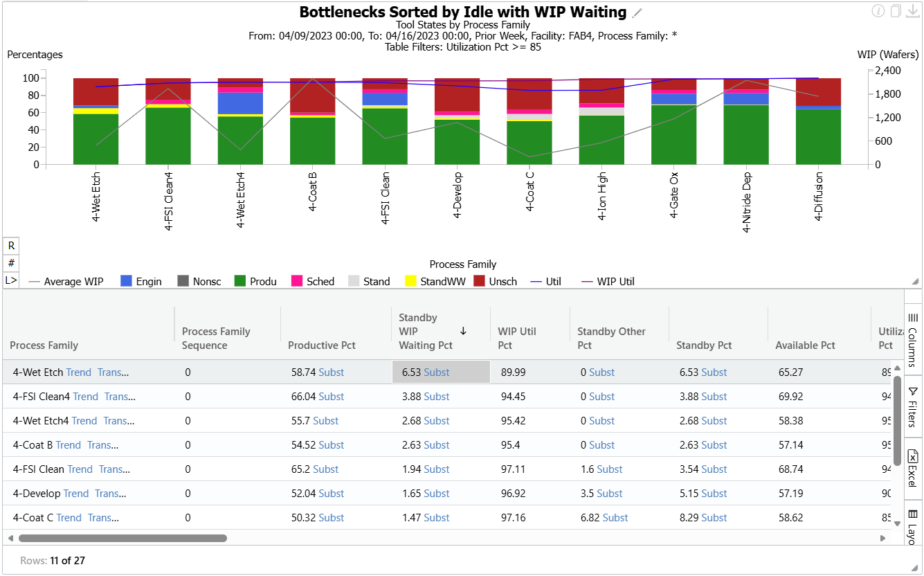The width and height of the screenshot is (924, 576).
Task: Click the blue Engineering segment of 4-Wet Etch4 bar
Action: tap(240, 103)
